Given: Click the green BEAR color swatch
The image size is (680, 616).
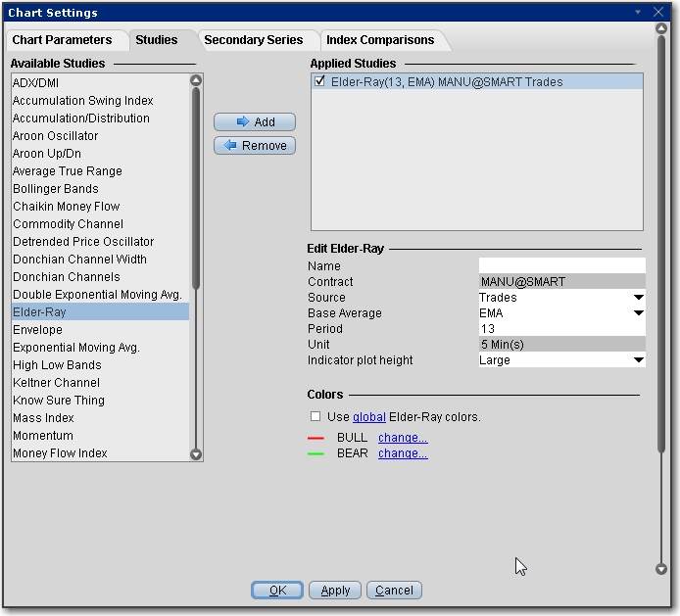Looking at the screenshot, I should [316, 454].
